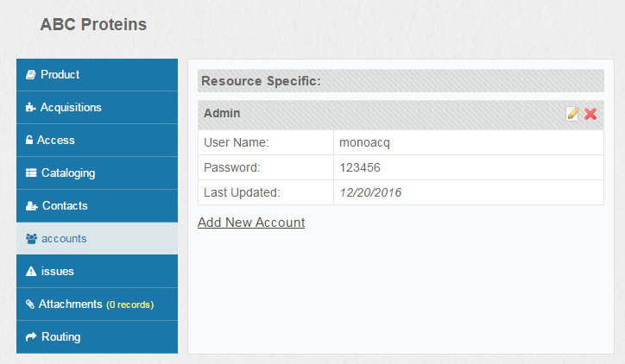Click the Product book icon in sidebar

pos(31,74)
